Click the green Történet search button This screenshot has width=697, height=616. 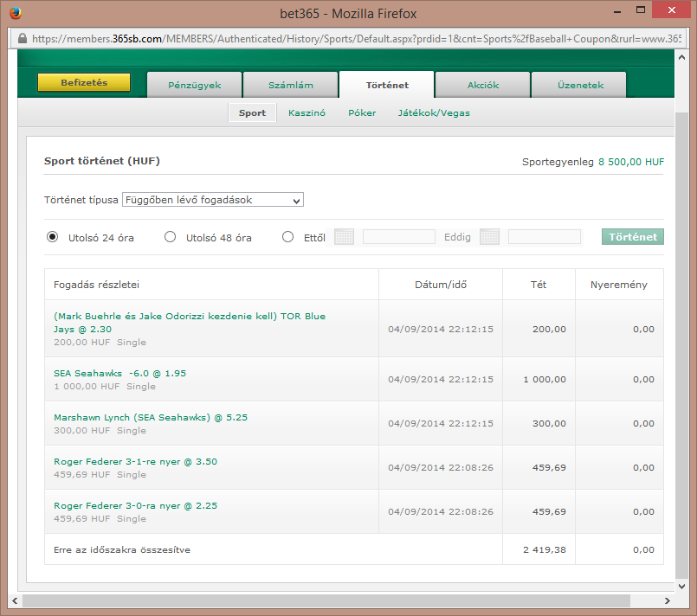pyautogui.click(x=633, y=237)
